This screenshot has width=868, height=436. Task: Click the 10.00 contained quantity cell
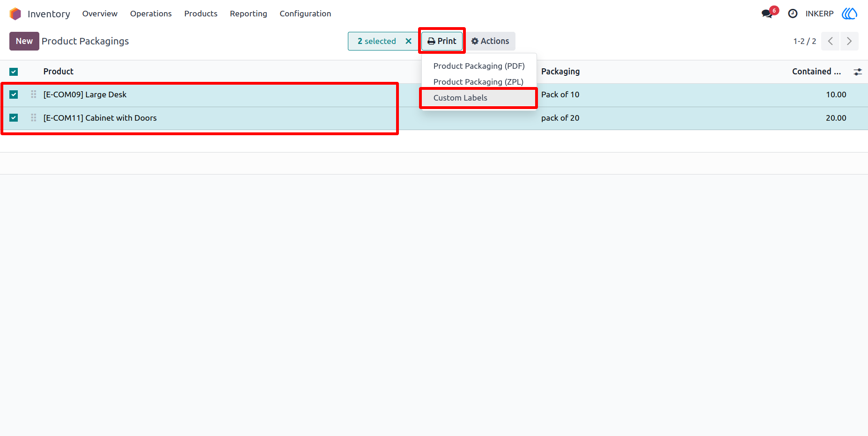tap(836, 94)
